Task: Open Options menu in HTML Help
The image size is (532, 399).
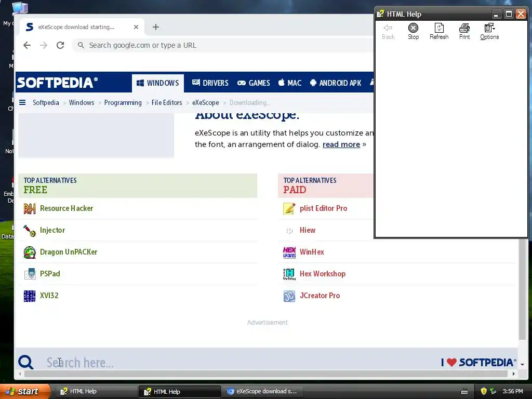Action: pos(489,31)
